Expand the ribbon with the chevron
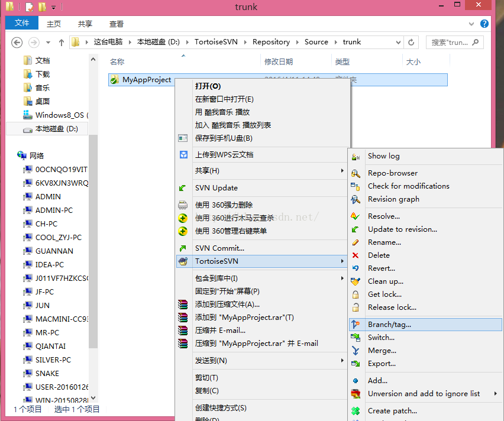 click(471, 24)
